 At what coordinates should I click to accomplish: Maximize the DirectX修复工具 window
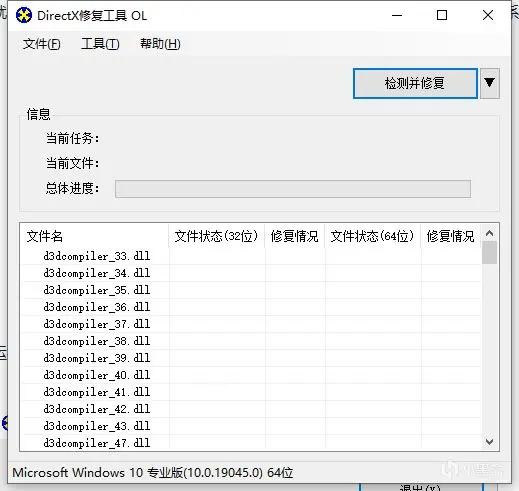click(x=442, y=15)
